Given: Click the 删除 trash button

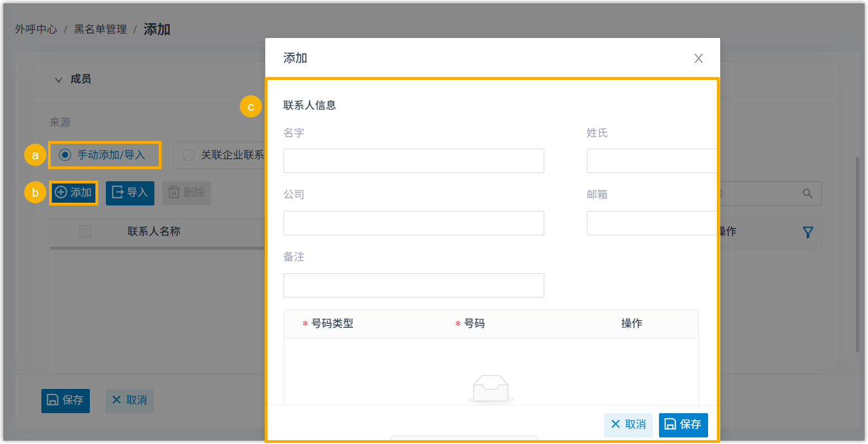Looking at the screenshot, I should (186, 193).
